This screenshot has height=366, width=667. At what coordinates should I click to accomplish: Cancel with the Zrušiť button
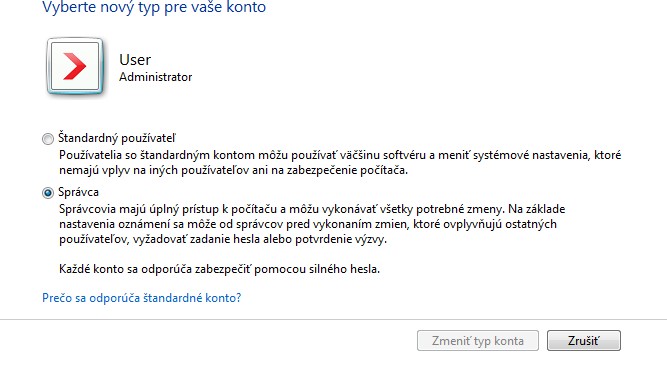coord(584,340)
